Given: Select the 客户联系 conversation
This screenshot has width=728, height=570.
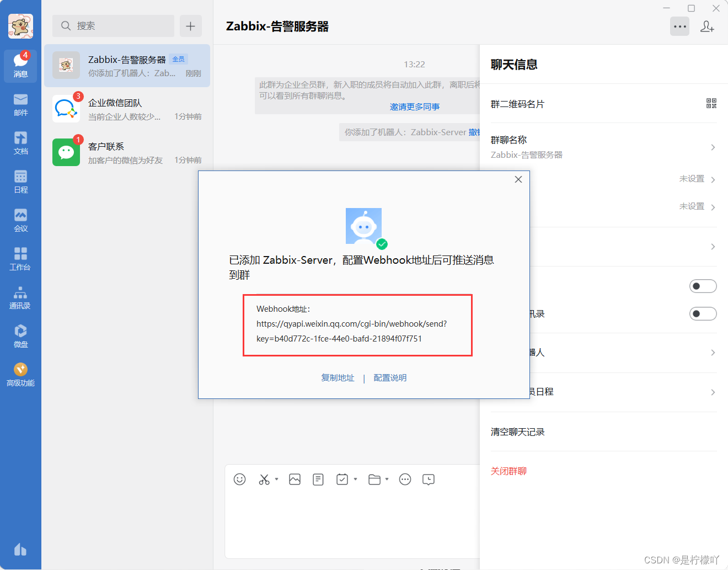Looking at the screenshot, I should (x=127, y=153).
